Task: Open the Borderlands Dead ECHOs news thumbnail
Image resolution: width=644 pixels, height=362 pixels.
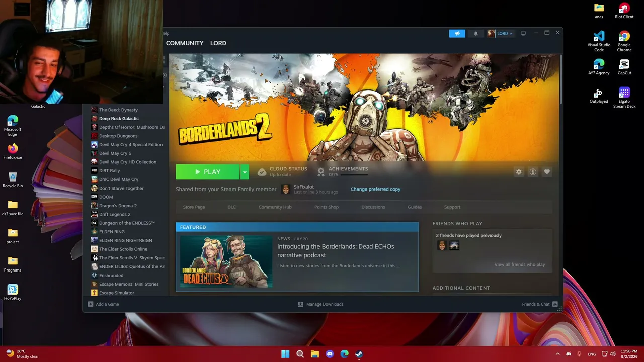Action: (226, 261)
